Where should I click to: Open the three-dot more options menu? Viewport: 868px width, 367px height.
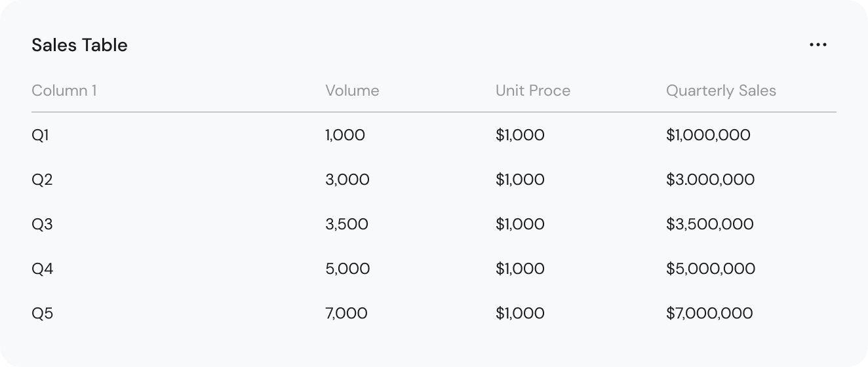(x=818, y=45)
